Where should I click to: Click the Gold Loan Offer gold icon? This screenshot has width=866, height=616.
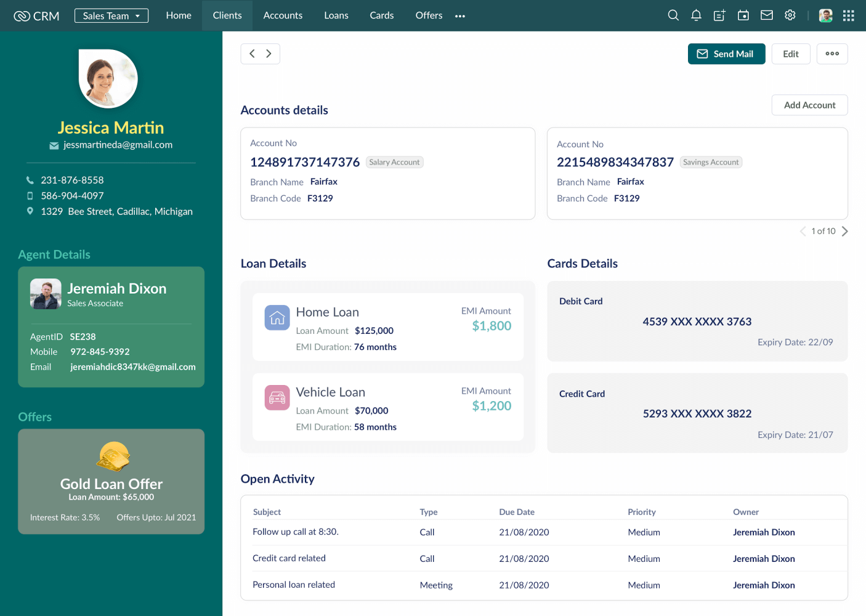pos(113,456)
